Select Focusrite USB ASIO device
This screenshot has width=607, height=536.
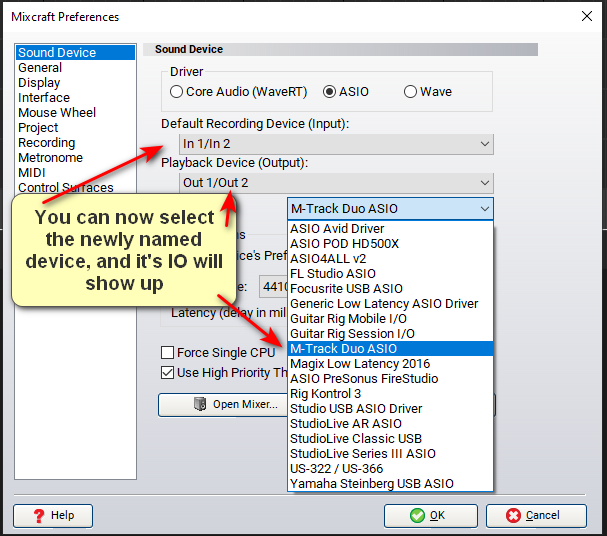[390, 289]
